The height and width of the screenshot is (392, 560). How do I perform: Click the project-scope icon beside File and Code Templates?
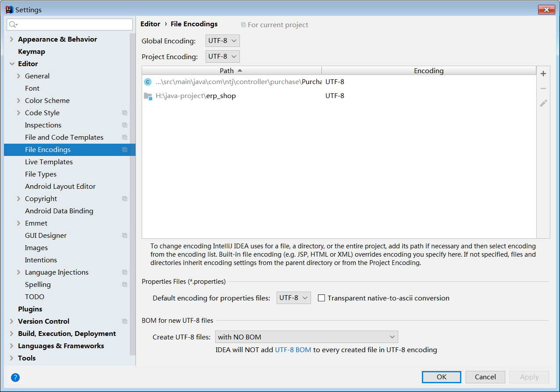(x=125, y=138)
